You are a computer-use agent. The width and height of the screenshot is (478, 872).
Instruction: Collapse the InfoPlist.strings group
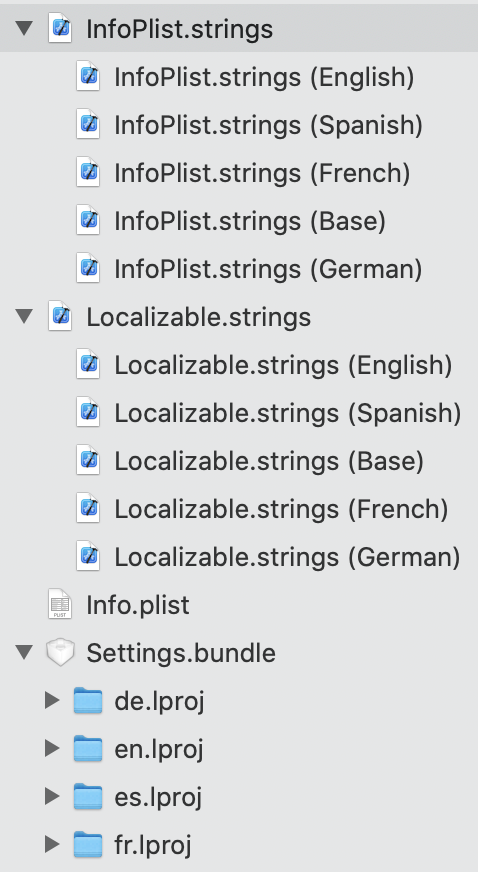click(24, 28)
